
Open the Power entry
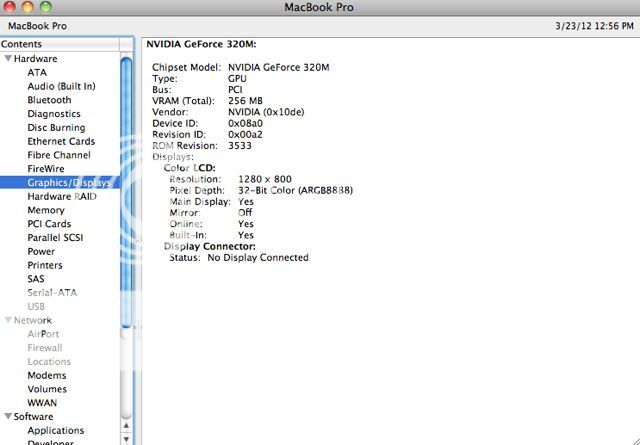click(x=41, y=251)
